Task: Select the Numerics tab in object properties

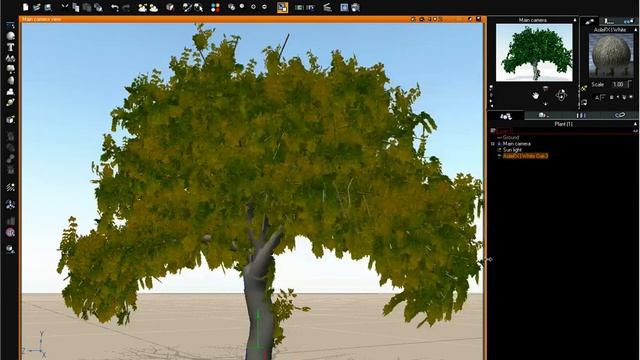Action: coord(609,21)
